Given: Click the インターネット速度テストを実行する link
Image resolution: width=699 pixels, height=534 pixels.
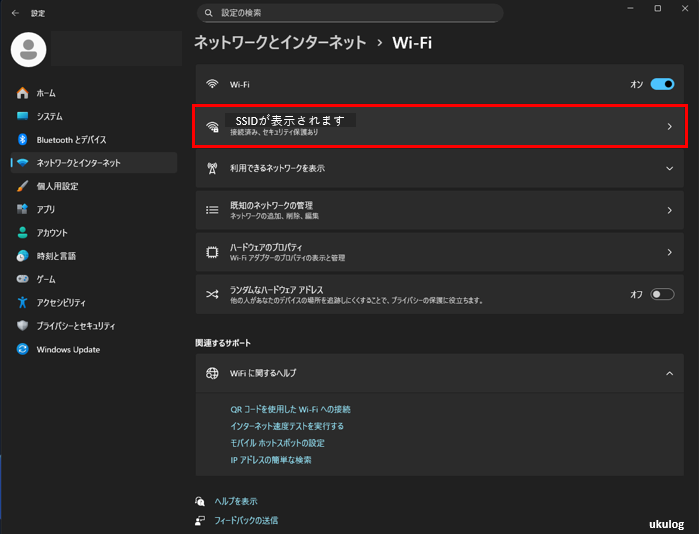Looking at the screenshot, I should (286, 426).
